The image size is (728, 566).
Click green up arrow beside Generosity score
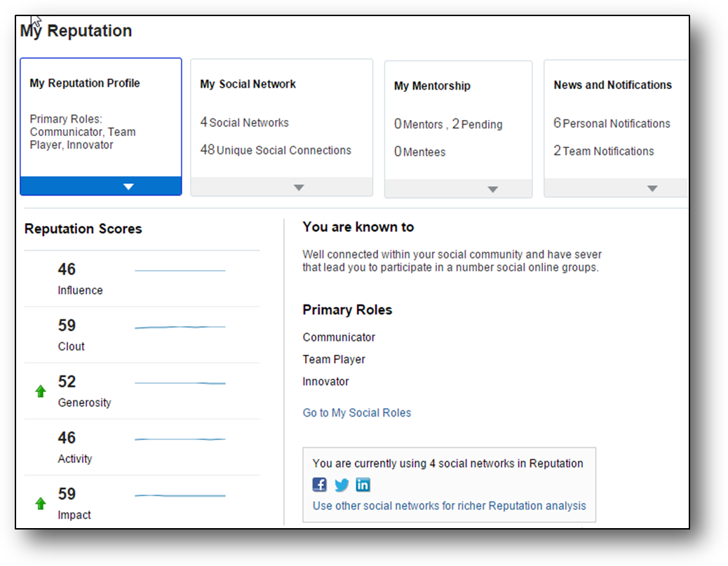point(41,391)
